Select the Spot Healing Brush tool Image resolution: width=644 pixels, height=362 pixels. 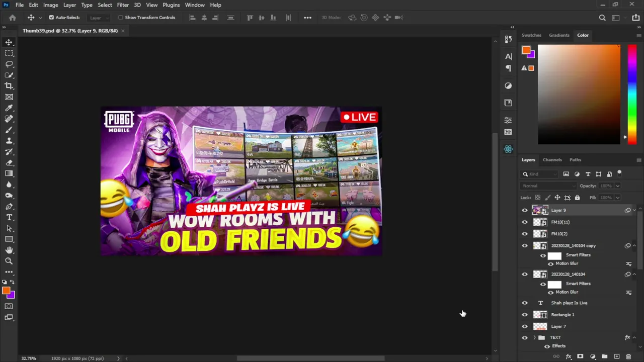tap(9, 119)
